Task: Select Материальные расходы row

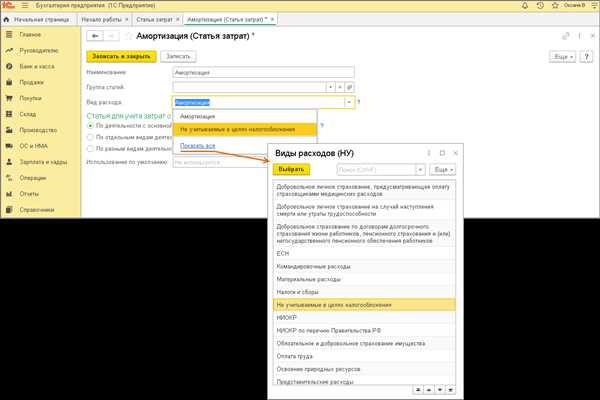Action: point(364,279)
